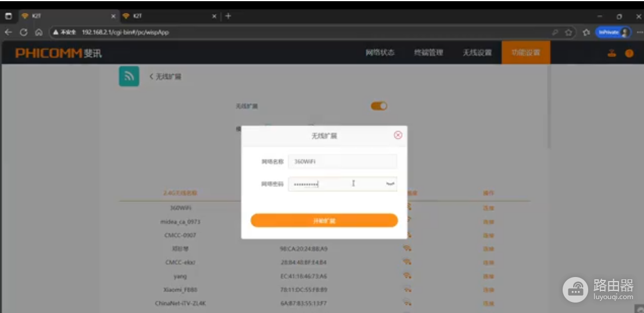Click MAC address EC:41:18:46:73:A6
Image resolution: width=644 pixels, height=313 pixels.
(x=303, y=276)
